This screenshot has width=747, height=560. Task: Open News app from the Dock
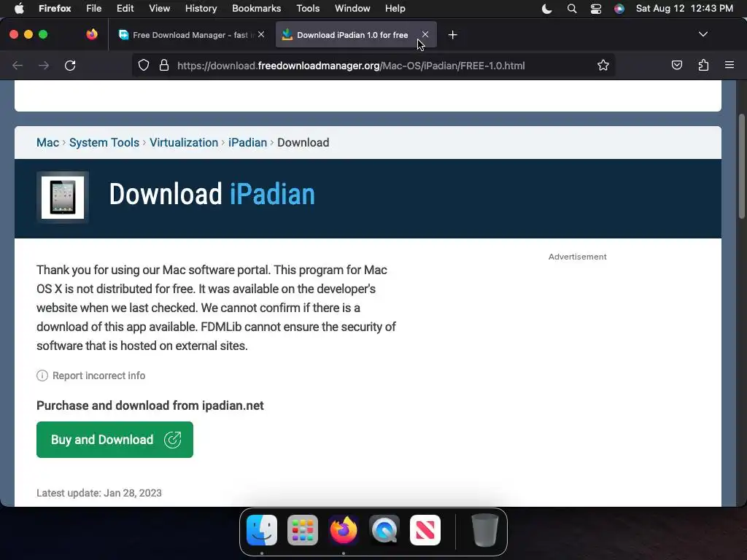coord(425,530)
